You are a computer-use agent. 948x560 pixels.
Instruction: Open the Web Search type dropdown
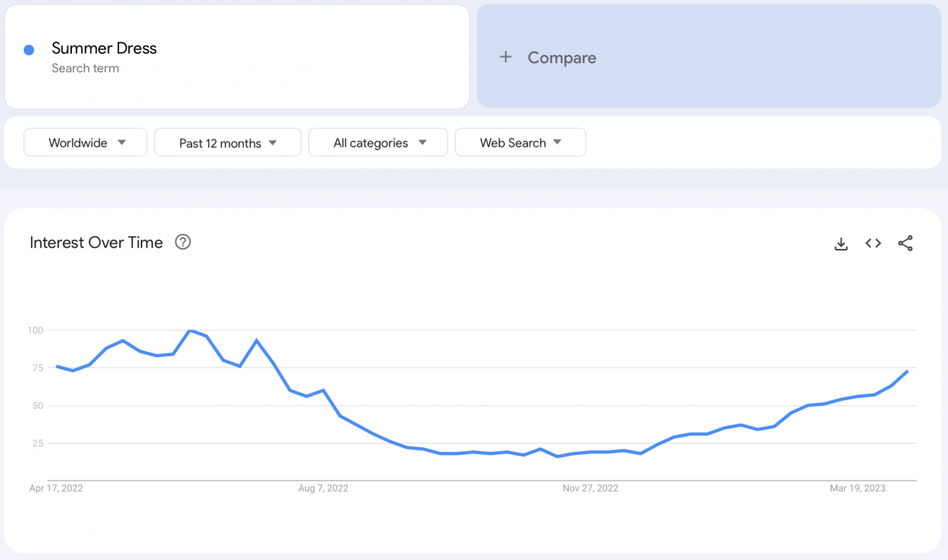520,143
